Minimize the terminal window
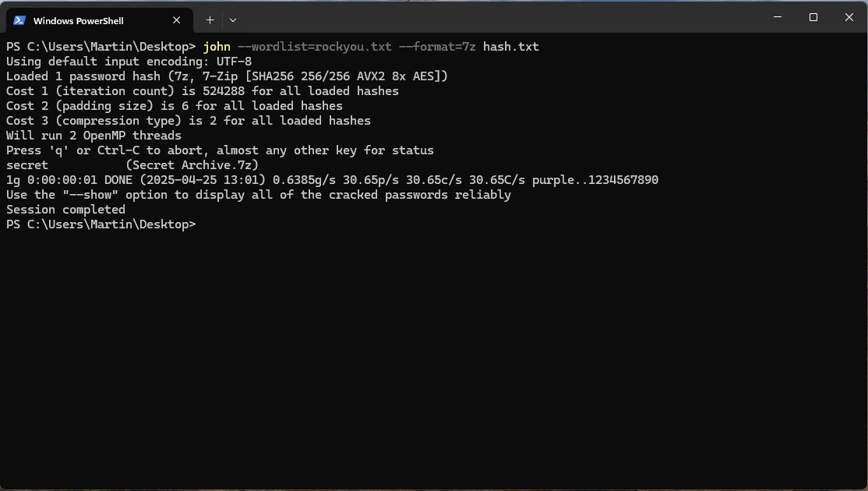 pyautogui.click(x=777, y=17)
